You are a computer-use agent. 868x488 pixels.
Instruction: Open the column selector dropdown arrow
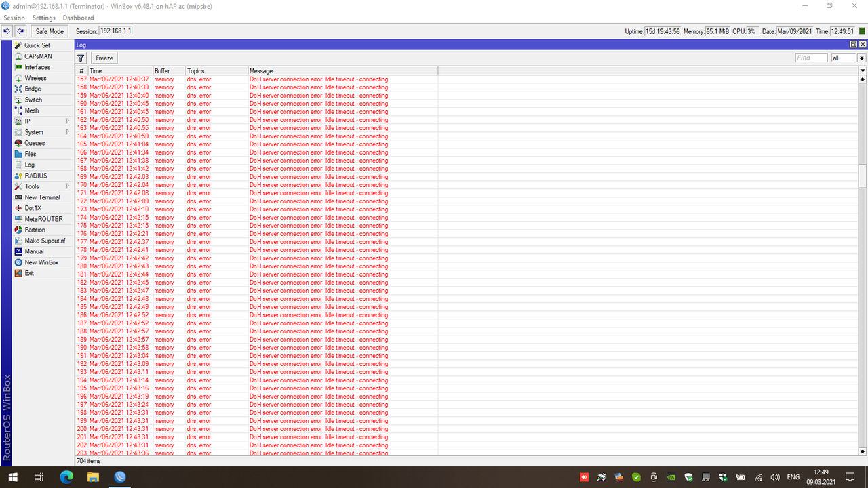863,70
